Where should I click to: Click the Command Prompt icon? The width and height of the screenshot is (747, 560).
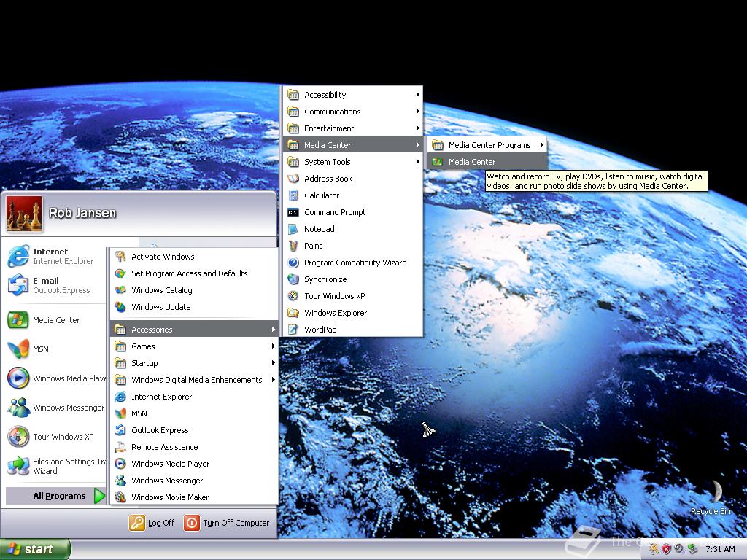[293, 212]
